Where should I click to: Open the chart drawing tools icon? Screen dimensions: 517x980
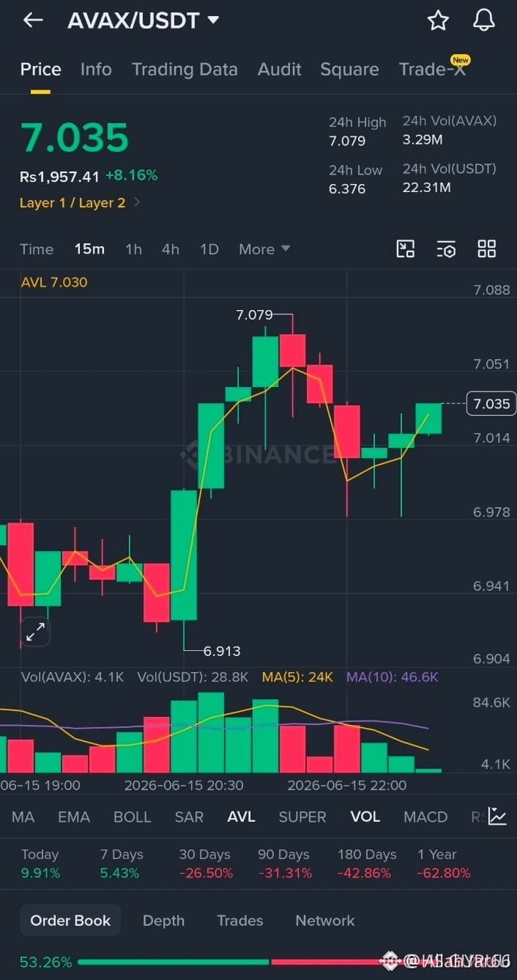click(406, 248)
